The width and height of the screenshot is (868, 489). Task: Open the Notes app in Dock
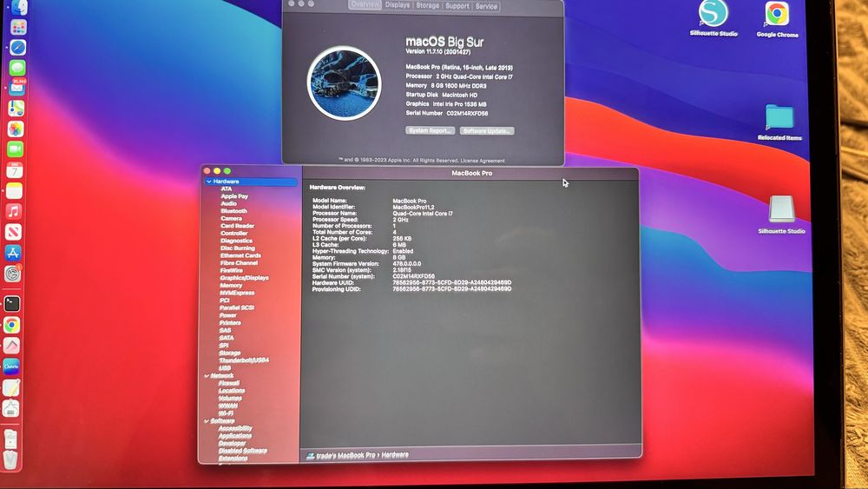point(14,190)
